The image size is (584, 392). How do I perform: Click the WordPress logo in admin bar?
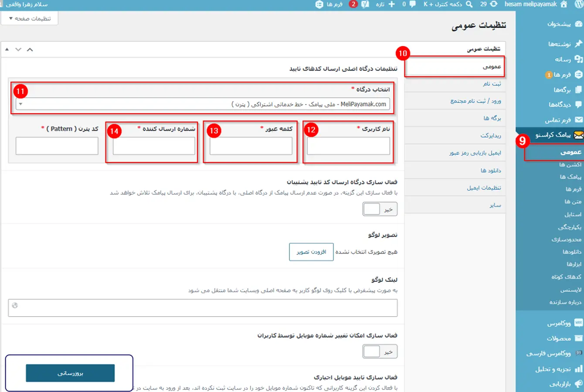coord(579,4)
